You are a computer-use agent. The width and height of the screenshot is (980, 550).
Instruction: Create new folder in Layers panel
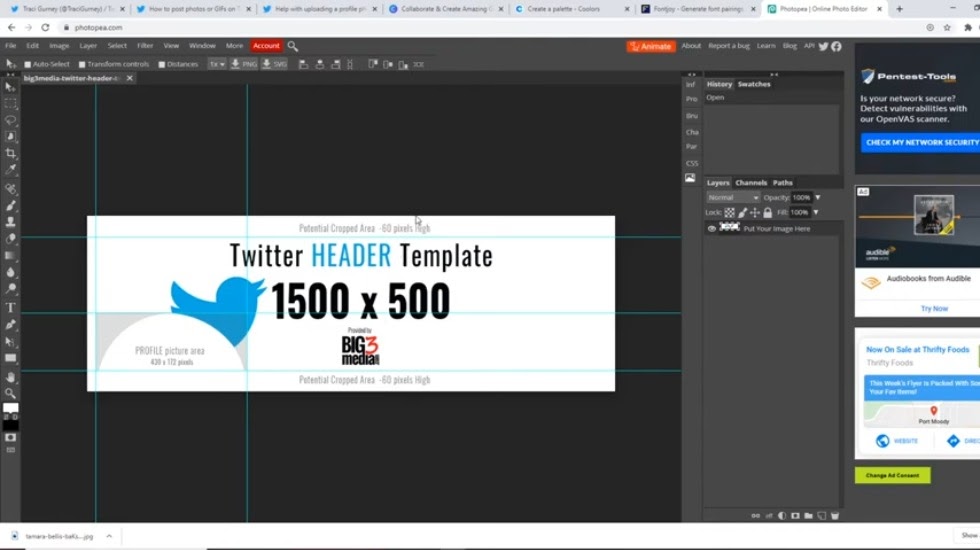(808, 516)
